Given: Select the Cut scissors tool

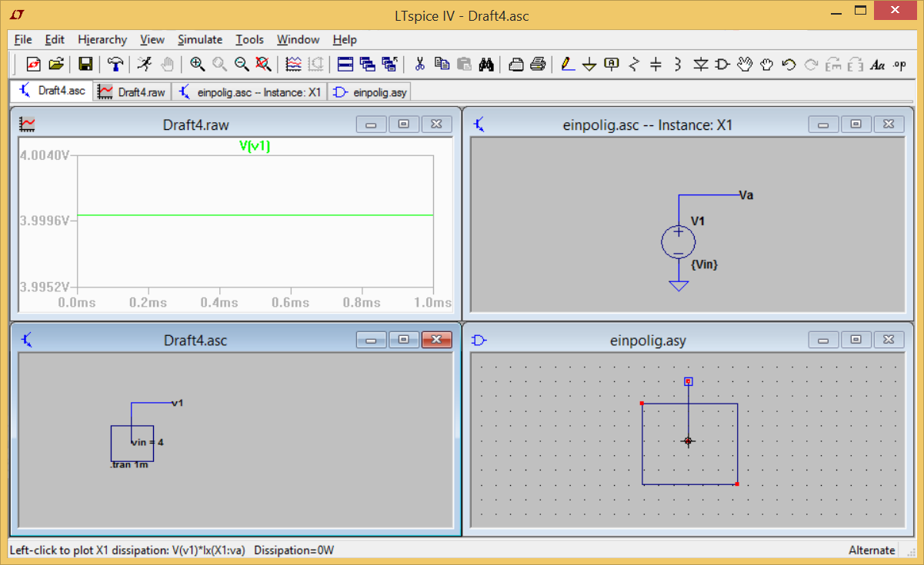Looking at the screenshot, I should pyautogui.click(x=419, y=65).
